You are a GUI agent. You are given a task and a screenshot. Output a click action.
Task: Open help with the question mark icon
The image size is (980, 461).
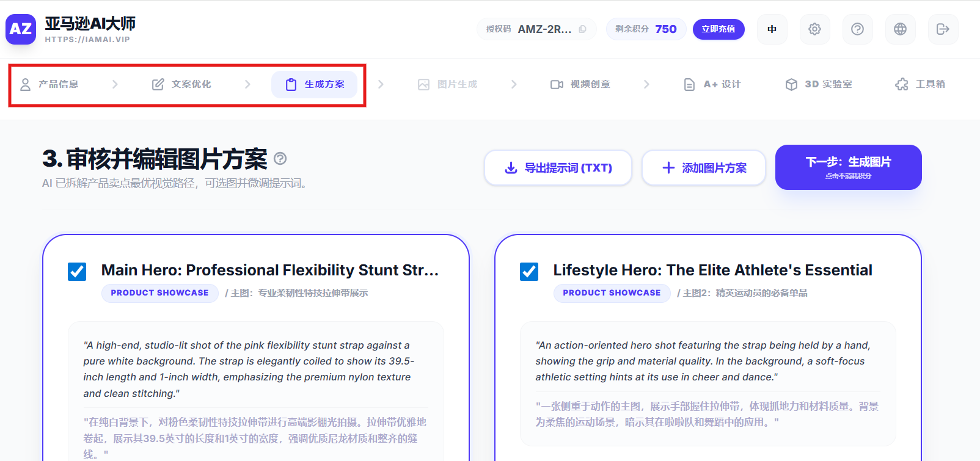tap(857, 29)
